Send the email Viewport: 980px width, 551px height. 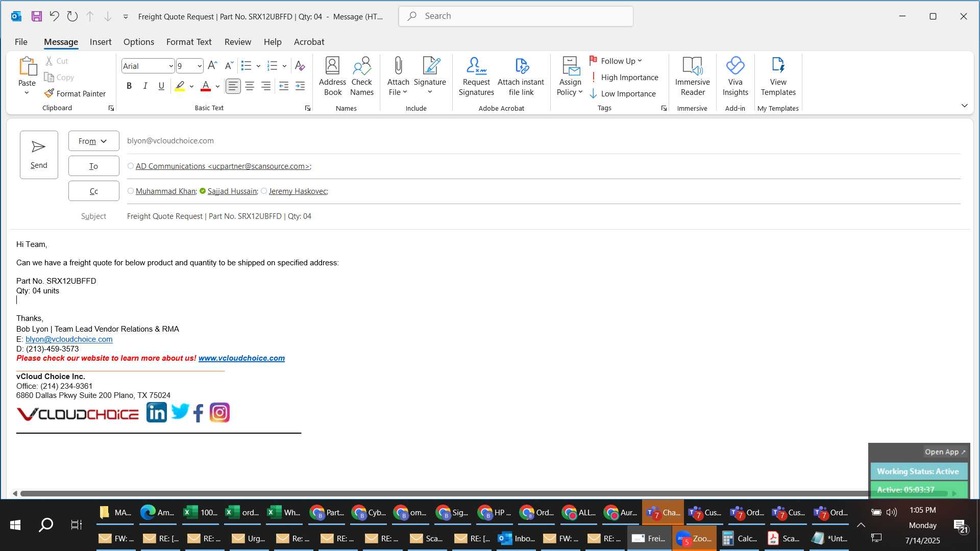[39, 155]
